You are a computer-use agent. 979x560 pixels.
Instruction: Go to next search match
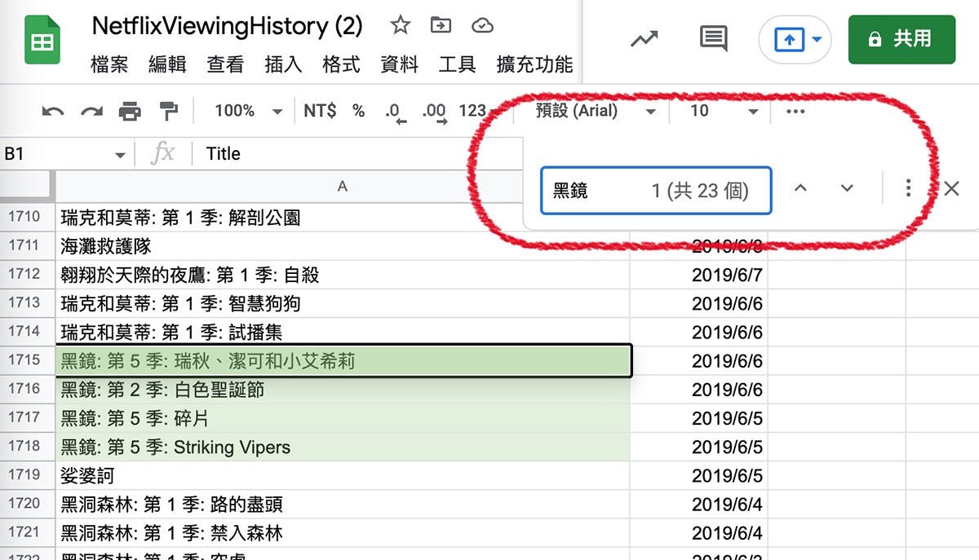point(847,188)
